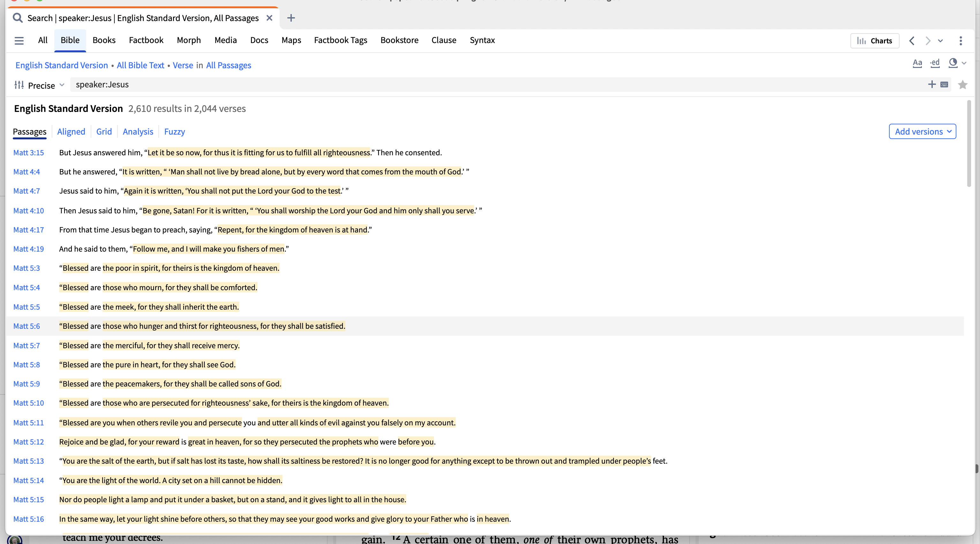
Task: Expand the Add versions dropdown
Action: [x=922, y=131]
